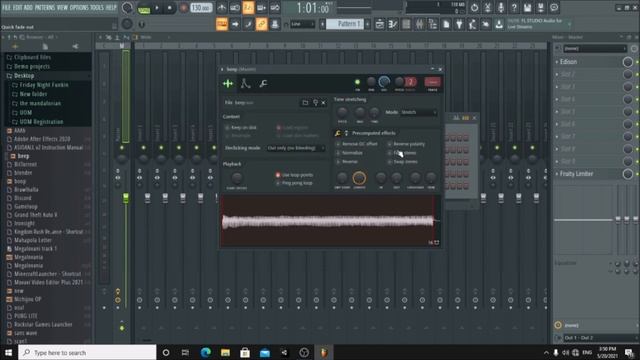Open the Mixer from toolbar
The height and width of the screenshot is (360, 640).
[419, 24]
